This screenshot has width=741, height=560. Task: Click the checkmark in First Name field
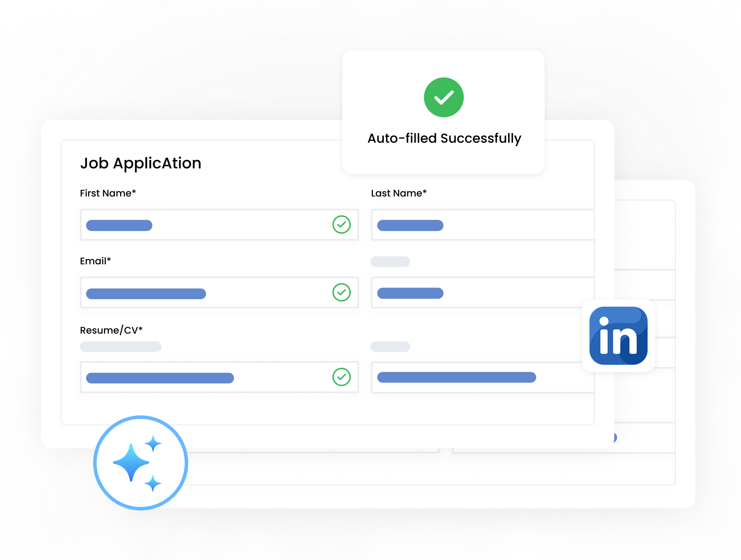pyautogui.click(x=342, y=225)
